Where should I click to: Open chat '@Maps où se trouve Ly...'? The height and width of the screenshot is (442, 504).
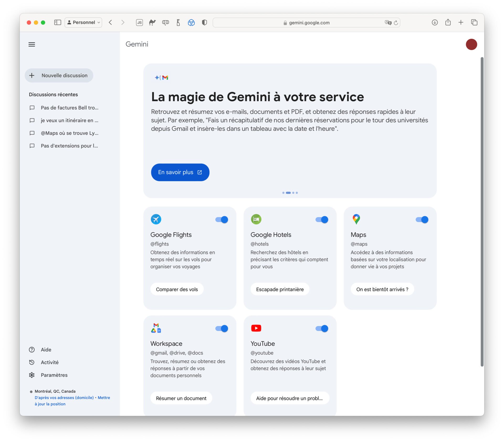[x=70, y=133]
